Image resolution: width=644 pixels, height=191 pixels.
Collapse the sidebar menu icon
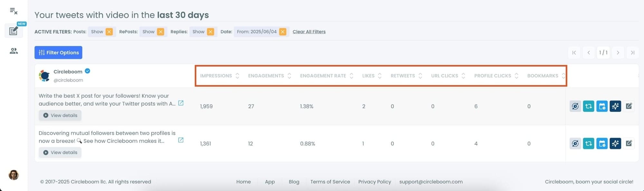coord(14,11)
